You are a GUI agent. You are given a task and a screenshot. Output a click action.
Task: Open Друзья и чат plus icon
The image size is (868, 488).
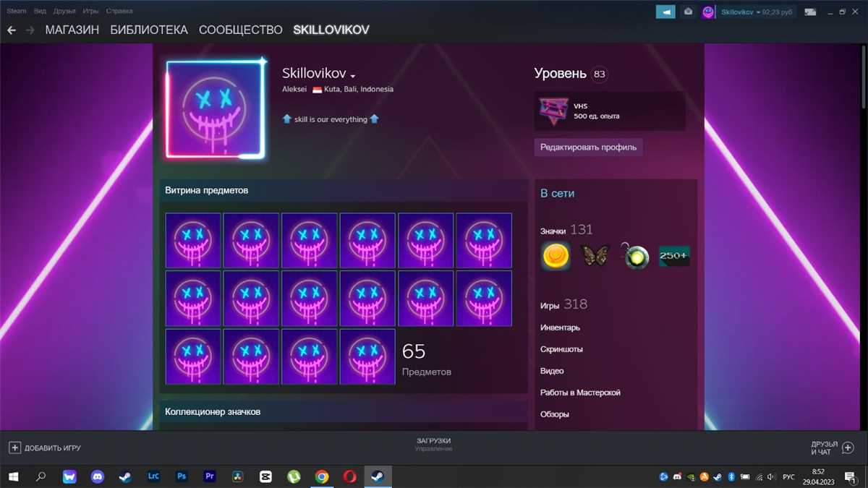848,448
